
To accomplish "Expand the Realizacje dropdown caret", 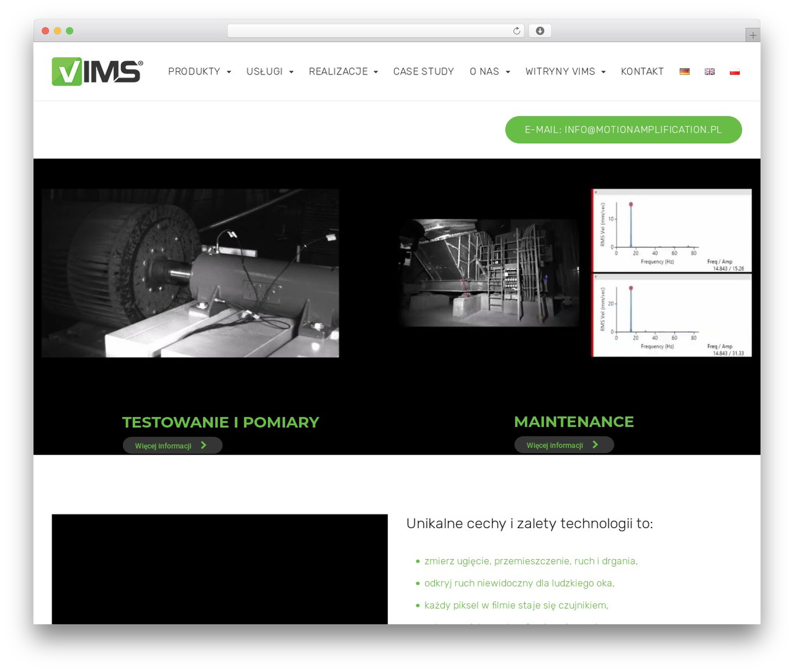I will (376, 73).
